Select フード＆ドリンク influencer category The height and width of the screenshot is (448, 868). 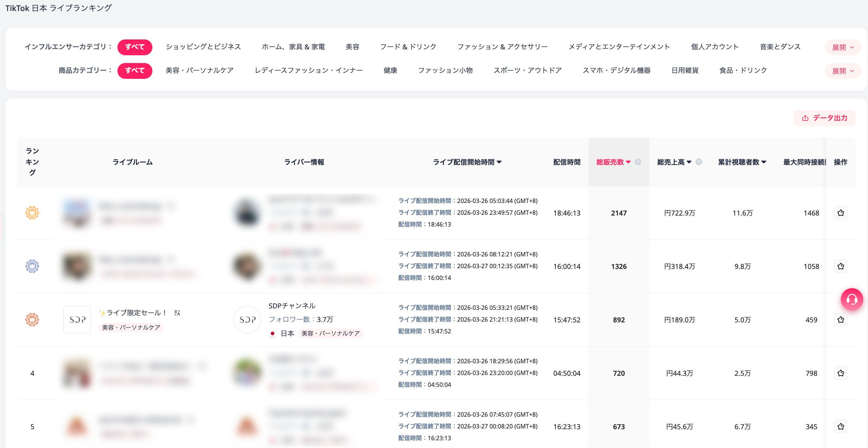click(408, 47)
